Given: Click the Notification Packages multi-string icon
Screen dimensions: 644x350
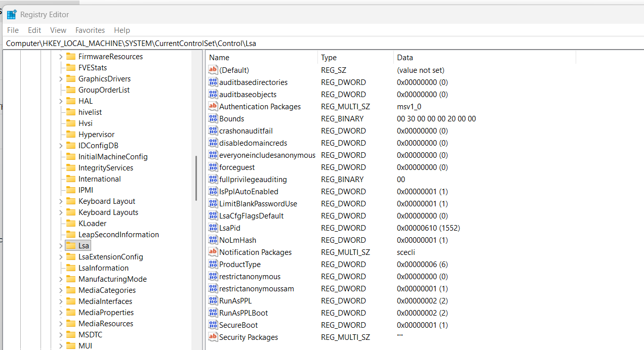Looking at the screenshot, I should pos(213,252).
